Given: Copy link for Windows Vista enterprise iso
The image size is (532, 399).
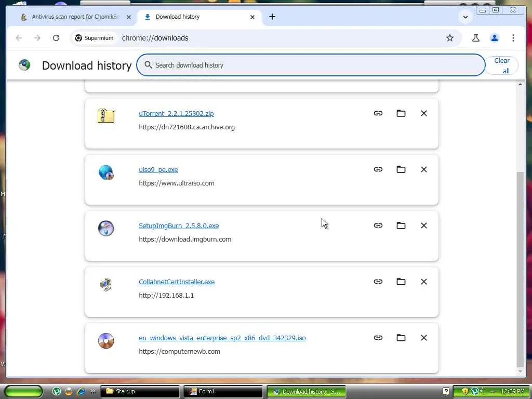Looking at the screenshot, I should point(378,338).
